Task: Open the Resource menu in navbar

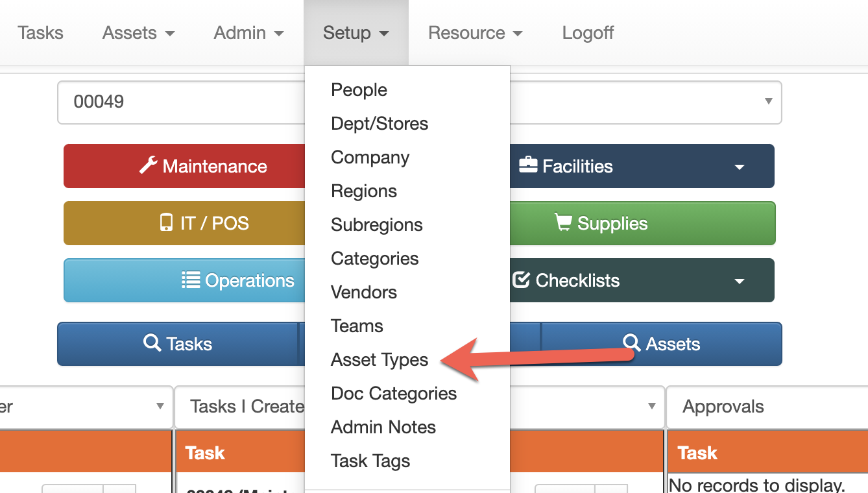Action: [x=475, y=33]
